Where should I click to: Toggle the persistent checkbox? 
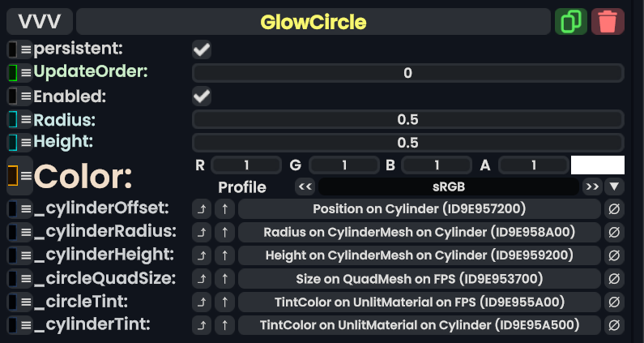point(202,49)
